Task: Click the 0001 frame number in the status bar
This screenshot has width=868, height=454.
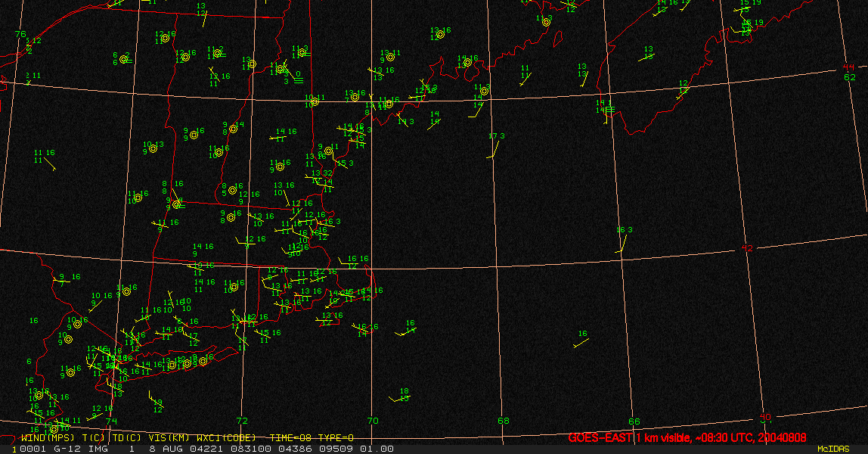Action: [x=32, y=449]
